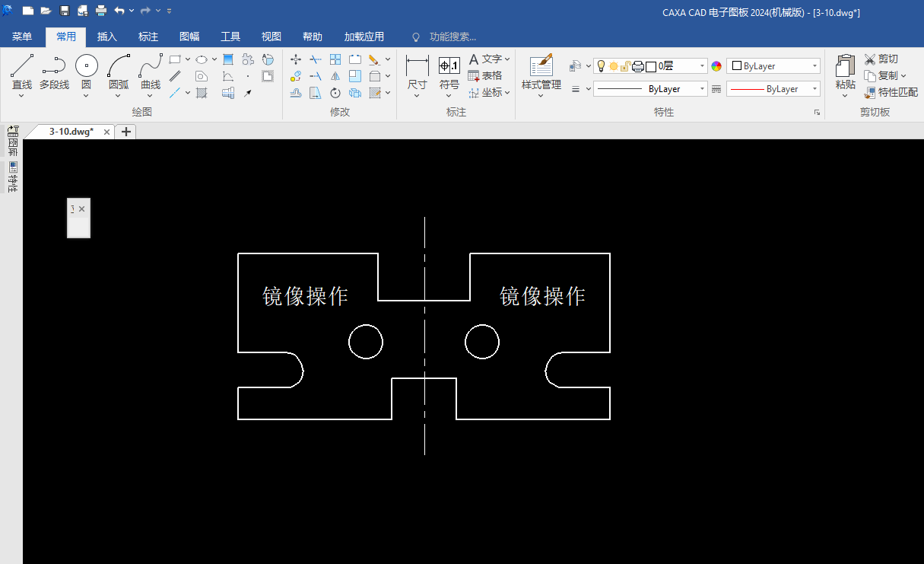Select the arrow drawing tool
The image size is (924, 564).
tap(248, 93)
